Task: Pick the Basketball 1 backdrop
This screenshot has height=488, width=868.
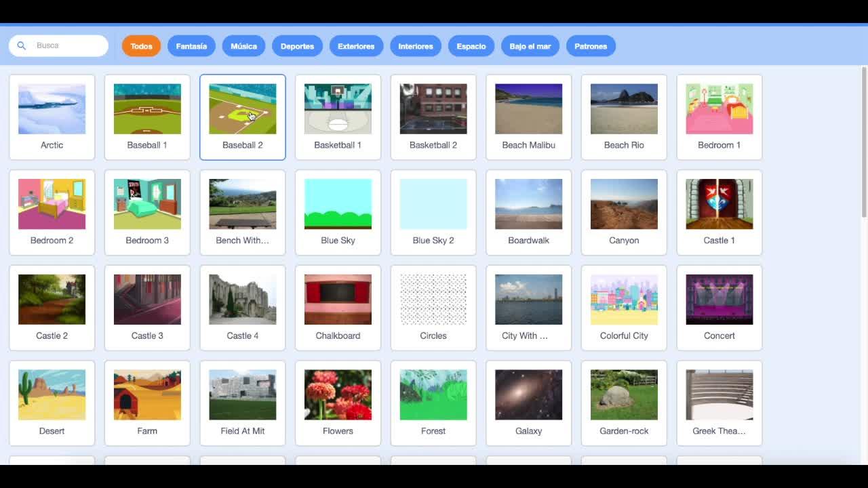Action: (338, 117)
